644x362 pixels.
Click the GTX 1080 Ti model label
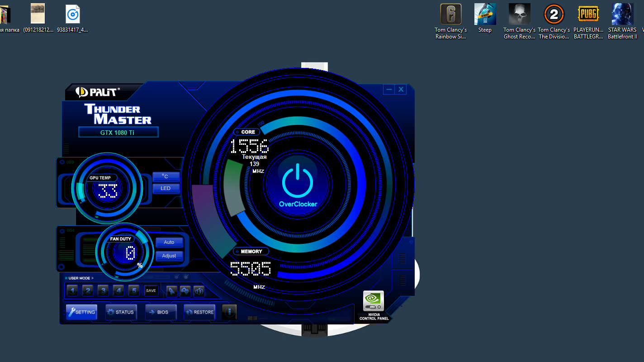118,133
